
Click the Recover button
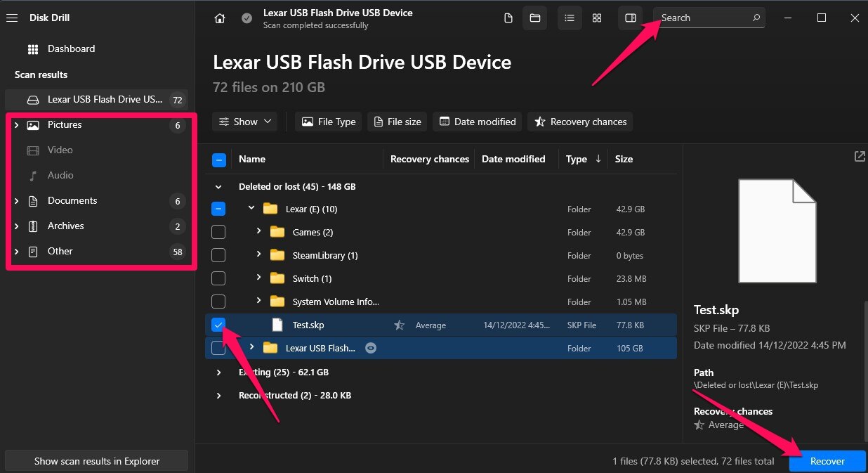click(827, 461)
